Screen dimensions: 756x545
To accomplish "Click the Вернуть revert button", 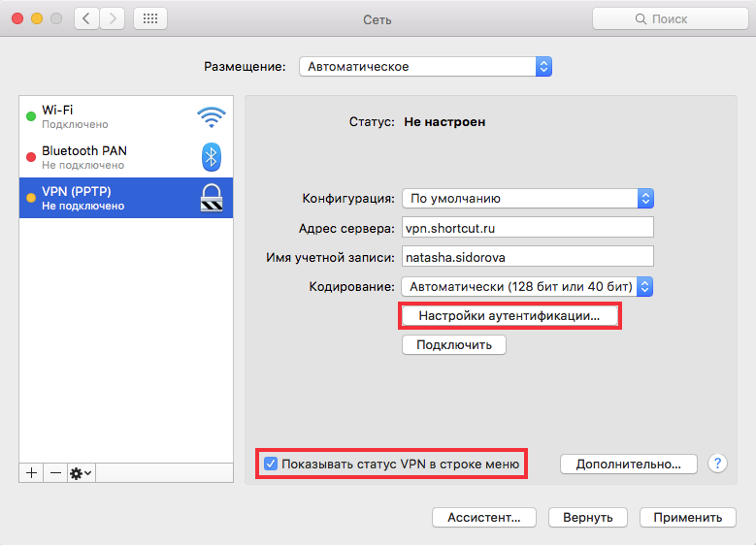I will (588, 518).
